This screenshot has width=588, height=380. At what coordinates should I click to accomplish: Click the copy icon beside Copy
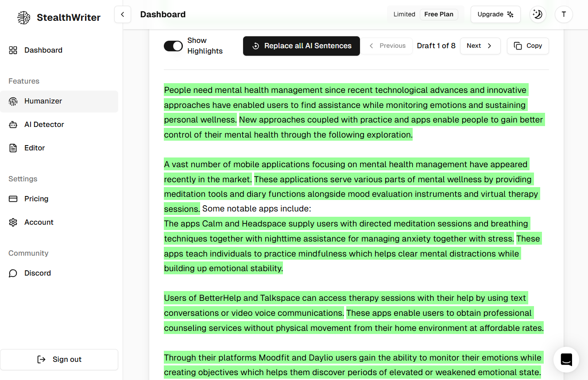tap(518, 46)
